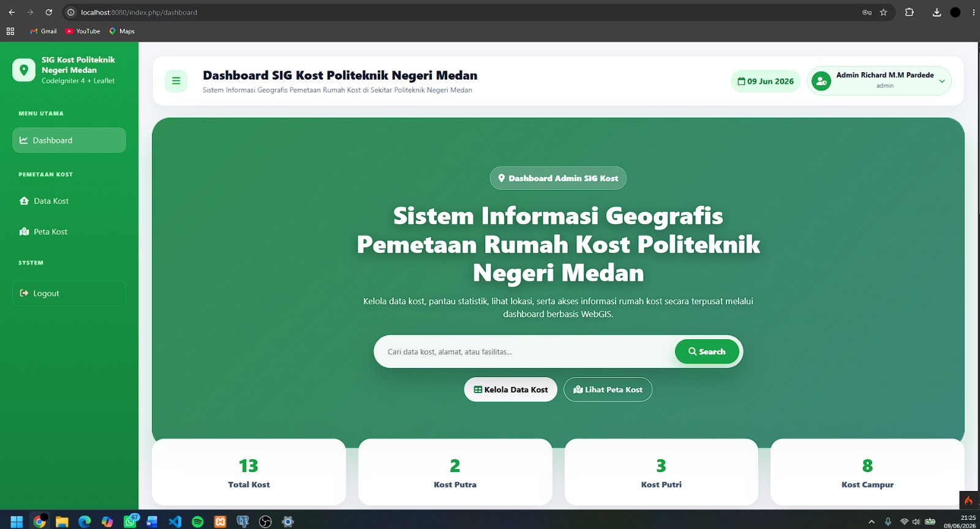Click the Kelola Data Kost button
Viewport: 980px width, 529px height.
click(x=511, y=389)
